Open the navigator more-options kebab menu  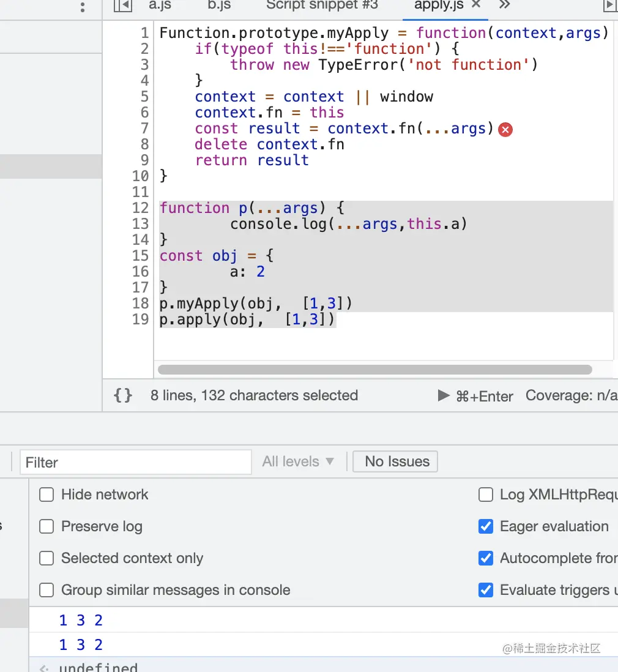click(x=83, y=7)
